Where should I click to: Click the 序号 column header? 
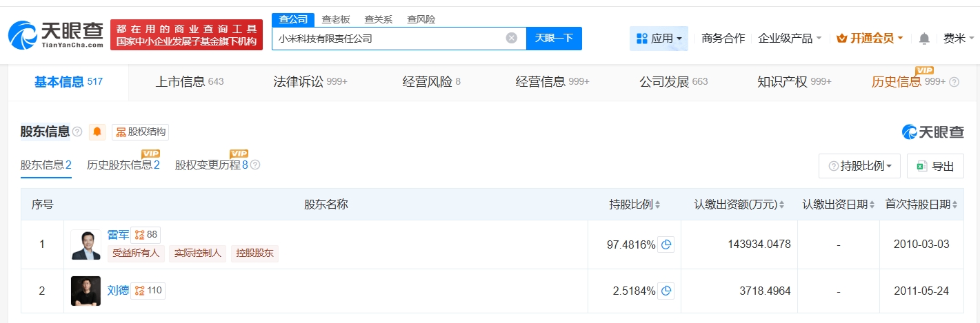tap(42, 205)
